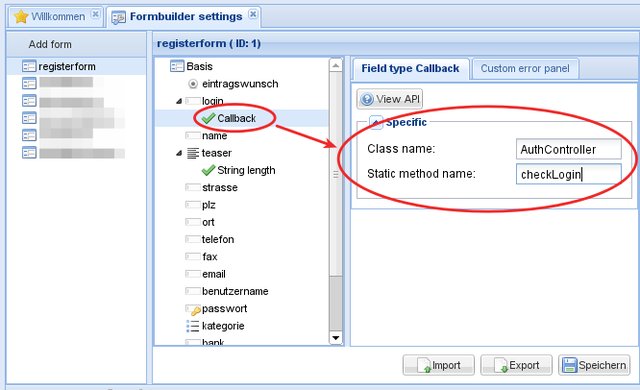Select the plz field
Viewport: 640px width, 390px height.
tap(208, 205)
